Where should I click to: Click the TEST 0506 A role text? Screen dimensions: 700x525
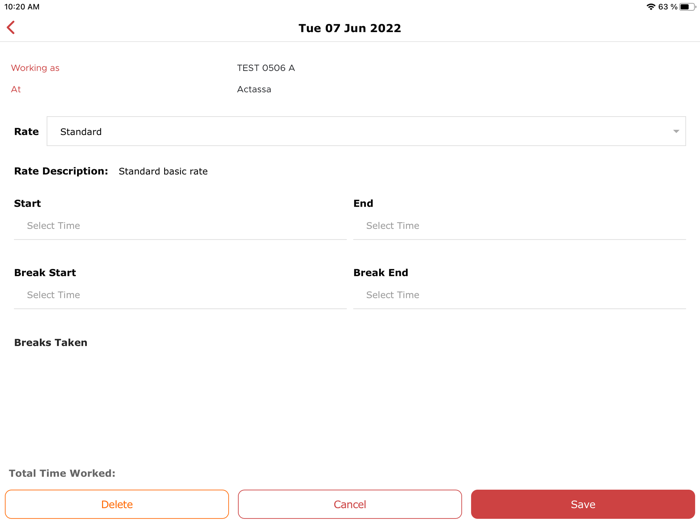click(266, 68)
